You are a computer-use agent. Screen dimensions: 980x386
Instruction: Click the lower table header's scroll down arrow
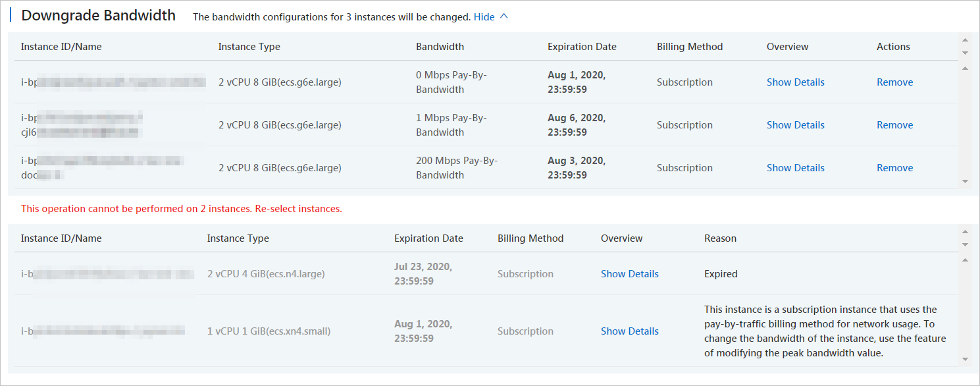[965, 244]
